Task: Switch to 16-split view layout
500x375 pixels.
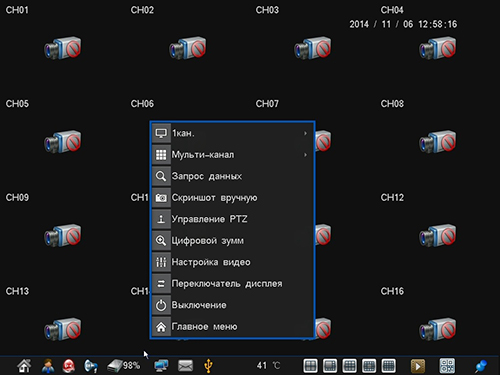Action: (389, 366)
